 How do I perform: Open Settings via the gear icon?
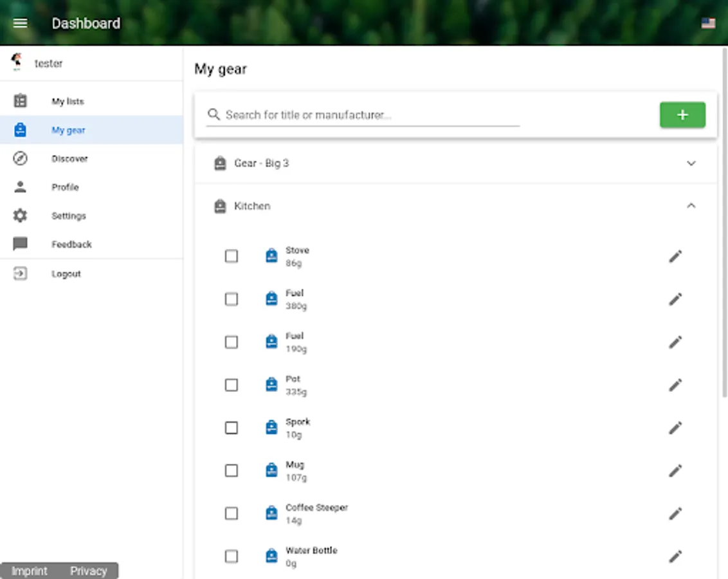[x=20, y=216]
